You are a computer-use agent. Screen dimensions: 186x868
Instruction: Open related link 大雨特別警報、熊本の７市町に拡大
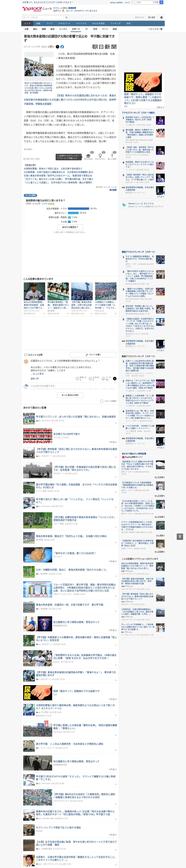(x=53, y=169)
